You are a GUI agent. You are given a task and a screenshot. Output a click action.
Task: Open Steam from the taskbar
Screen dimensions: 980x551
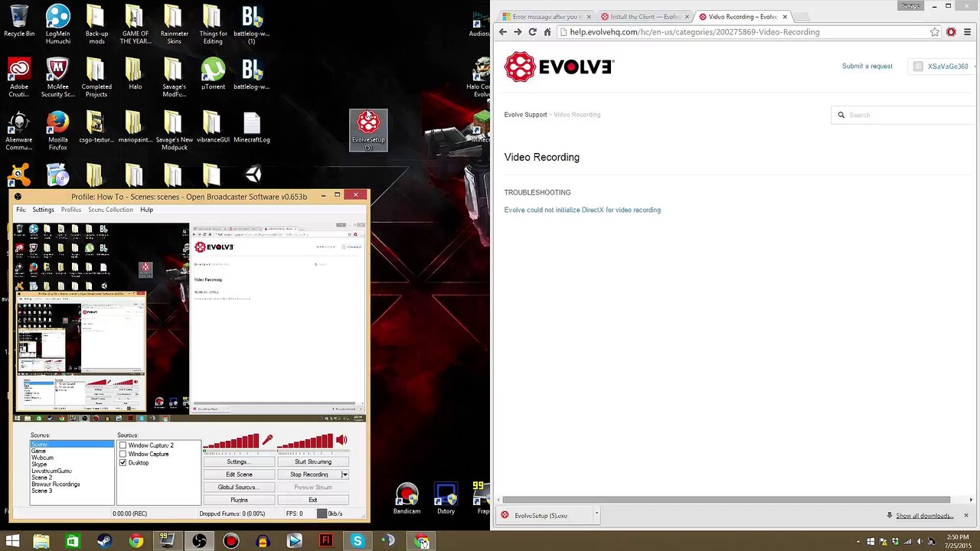(103, 542)
